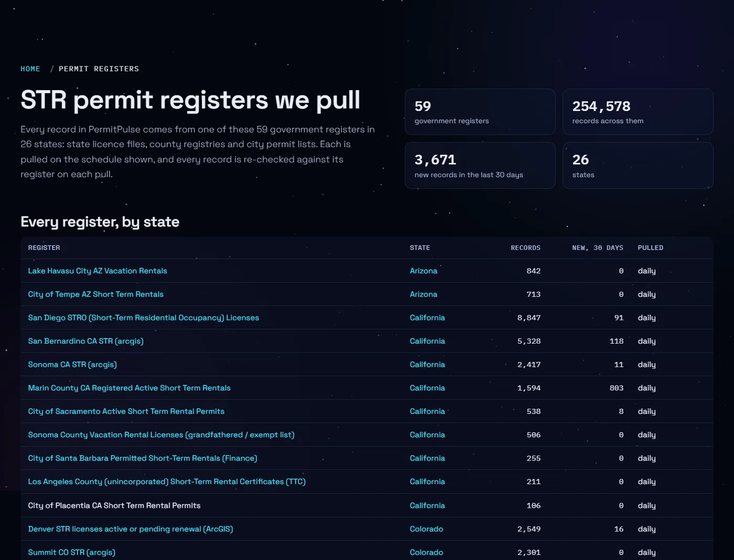This screenshot has height=560, width=734.
Task: Click the Every register, by state heading
Action: pyautogui.click(x=100, y=222)
